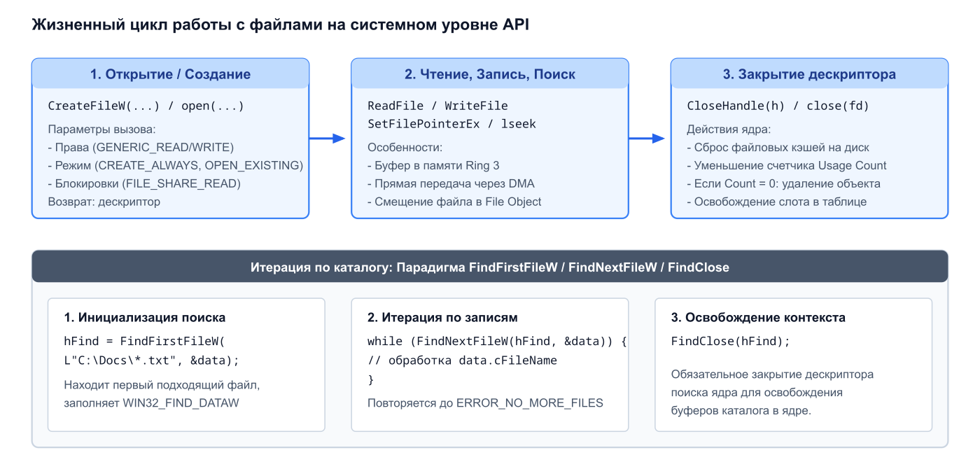The height and width of the screenshot is (469, 980).
Task: Select the '2. Чтение, Запись, Поиск' header
Action: (490, 74)
